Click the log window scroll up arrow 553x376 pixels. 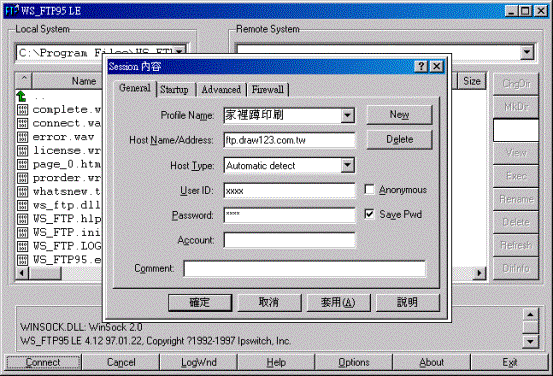coord(531,315)
